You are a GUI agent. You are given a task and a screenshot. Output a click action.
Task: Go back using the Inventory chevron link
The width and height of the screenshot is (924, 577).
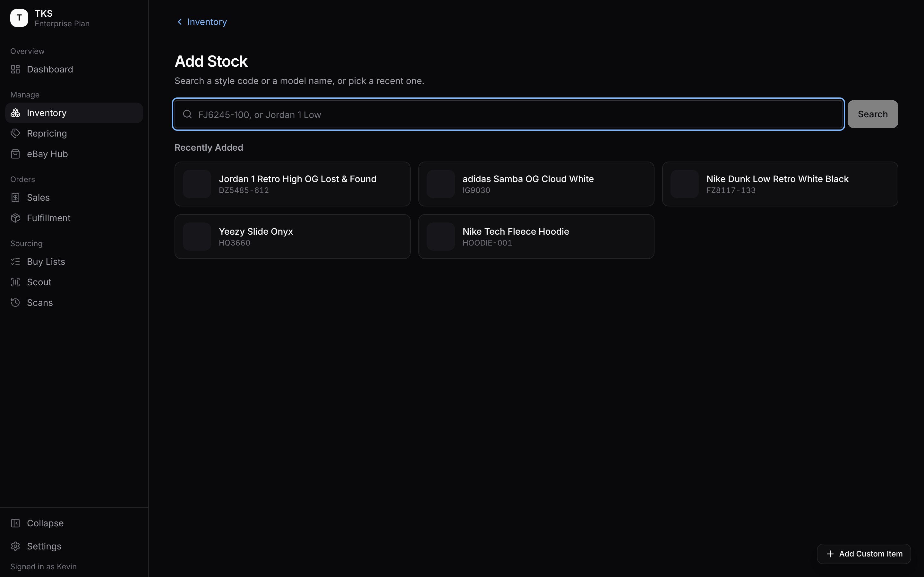pyautogui.click(x=201, y=22)
